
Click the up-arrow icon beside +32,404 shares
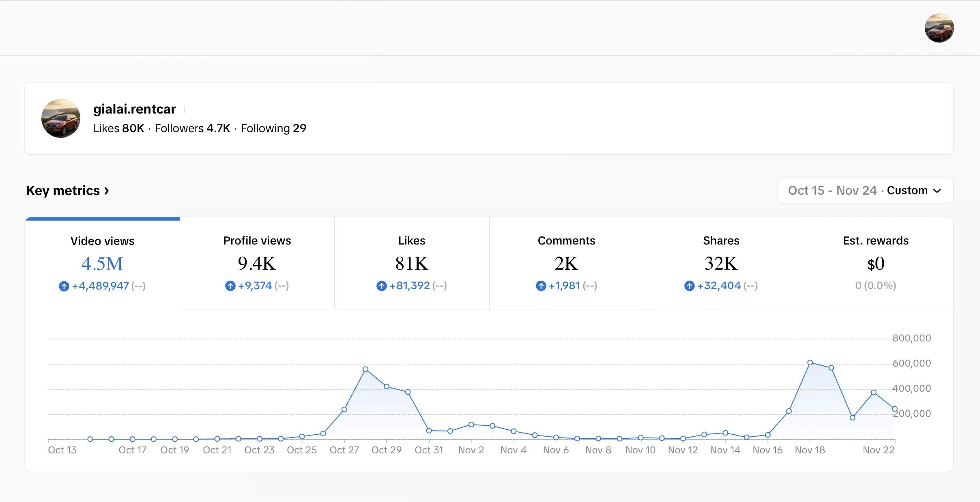click(690, 286)
